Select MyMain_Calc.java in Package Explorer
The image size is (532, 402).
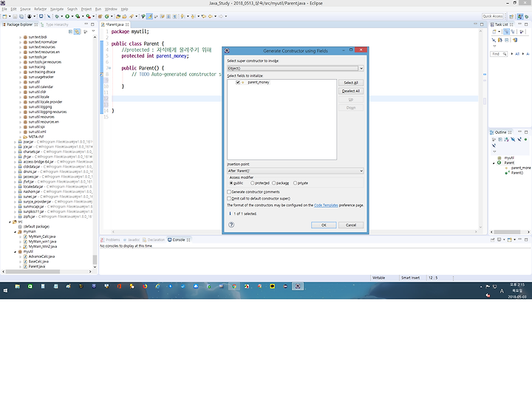[x=41, y=236]
